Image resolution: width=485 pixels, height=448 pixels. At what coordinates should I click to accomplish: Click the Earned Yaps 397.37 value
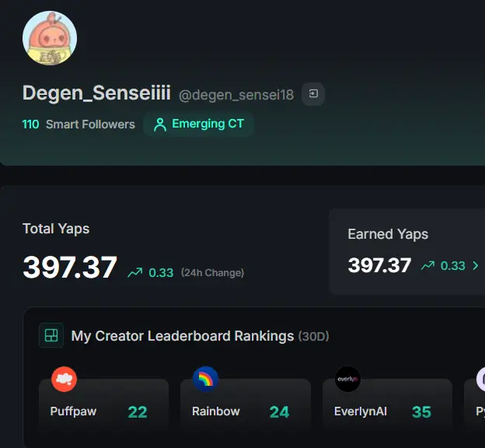coord(379,265)
